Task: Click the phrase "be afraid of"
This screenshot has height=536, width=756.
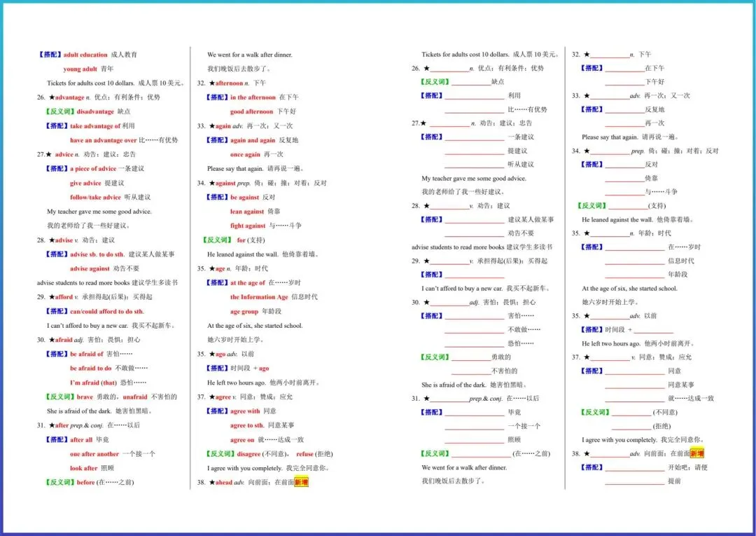Action: (87, 354)
